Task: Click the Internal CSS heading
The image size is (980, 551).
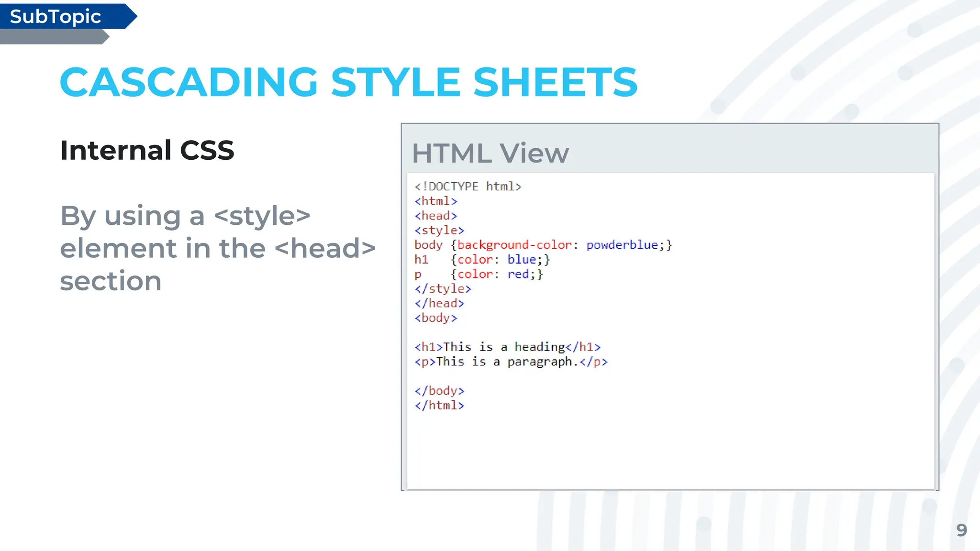Action: click(x=147, y=150)
